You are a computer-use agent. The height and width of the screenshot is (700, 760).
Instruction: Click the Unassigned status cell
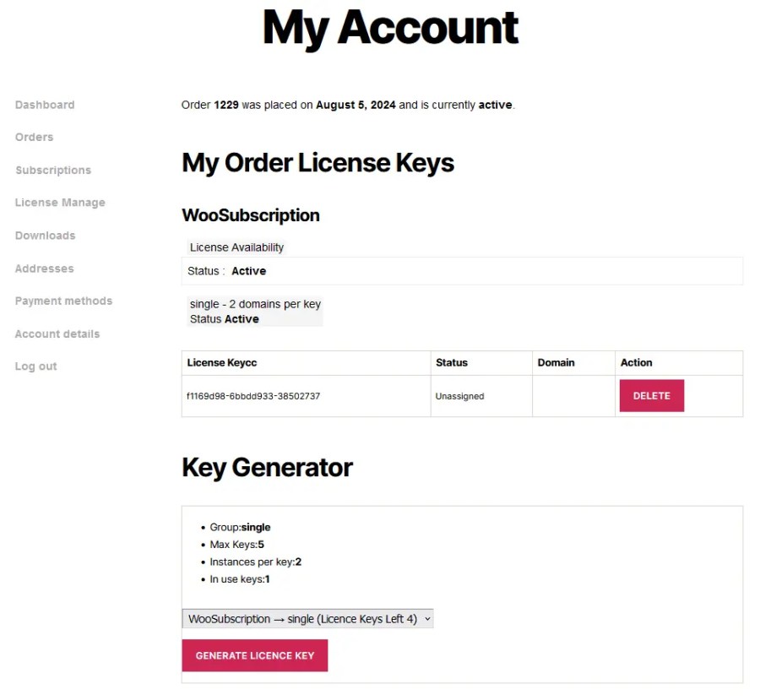tap(459, 396)
